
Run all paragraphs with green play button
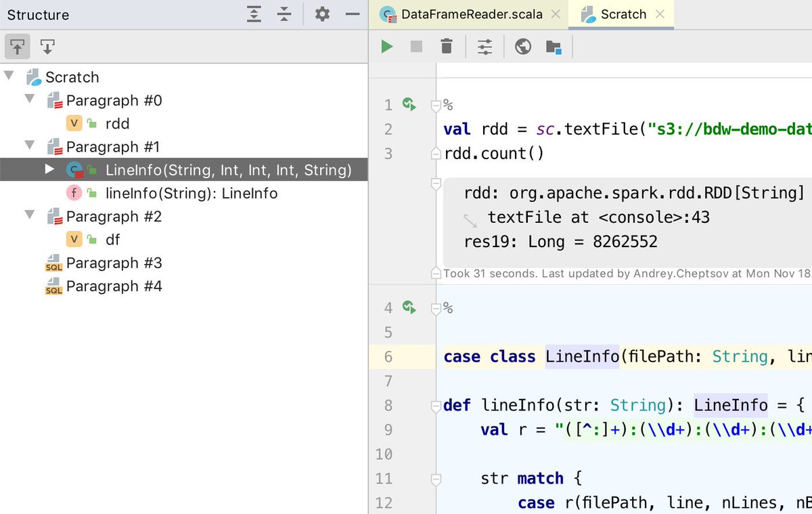click(x=386, y=47)
